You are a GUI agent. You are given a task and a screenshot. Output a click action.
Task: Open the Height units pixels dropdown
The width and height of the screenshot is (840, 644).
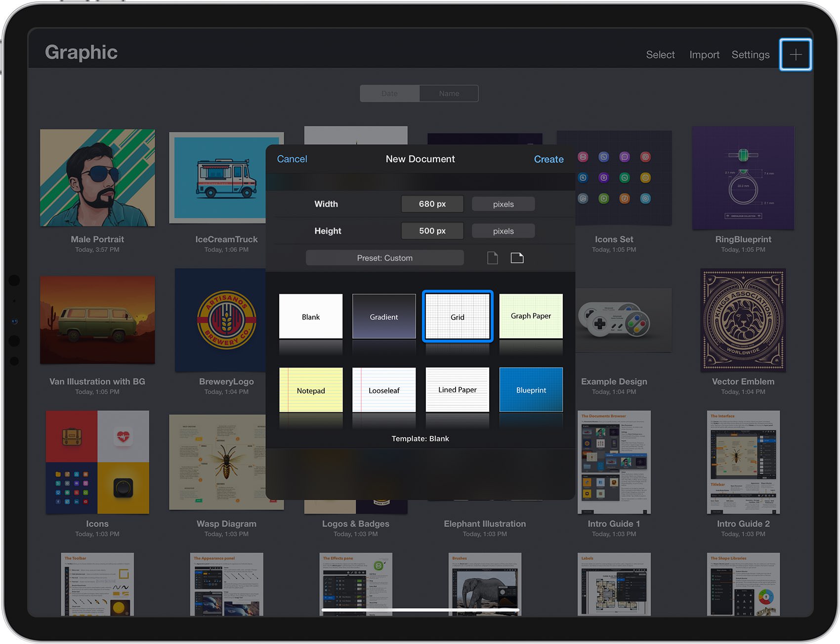point(504,231)
